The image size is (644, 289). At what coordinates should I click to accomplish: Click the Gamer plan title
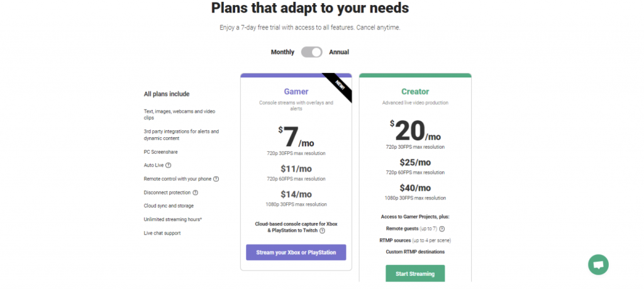coord(296,92)
